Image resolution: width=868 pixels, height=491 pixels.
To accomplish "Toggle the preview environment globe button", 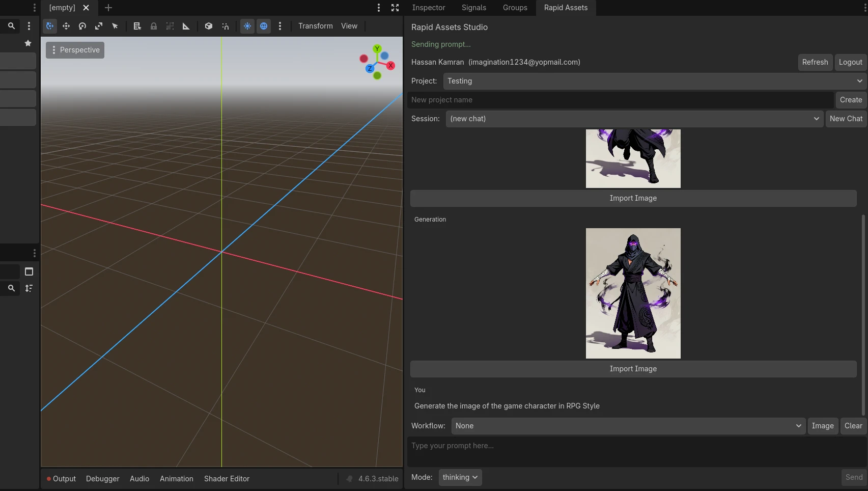I will pyautogui.click(x=264, y=26).
